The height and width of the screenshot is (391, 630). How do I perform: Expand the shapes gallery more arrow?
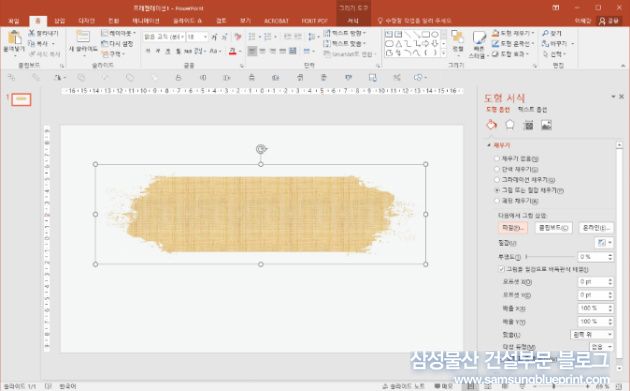444,53
